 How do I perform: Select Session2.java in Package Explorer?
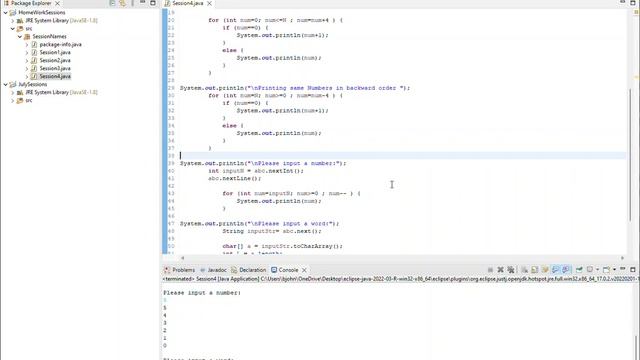tap(55, 60)
